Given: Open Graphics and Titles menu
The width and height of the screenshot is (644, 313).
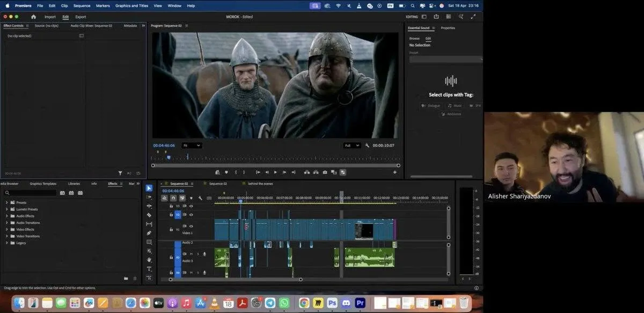Looking at the screenshot, I should click(x=131, y=5).
